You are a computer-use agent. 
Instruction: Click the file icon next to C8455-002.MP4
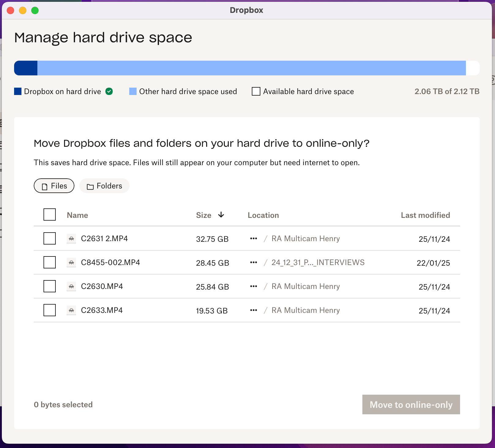pos(71,263)
